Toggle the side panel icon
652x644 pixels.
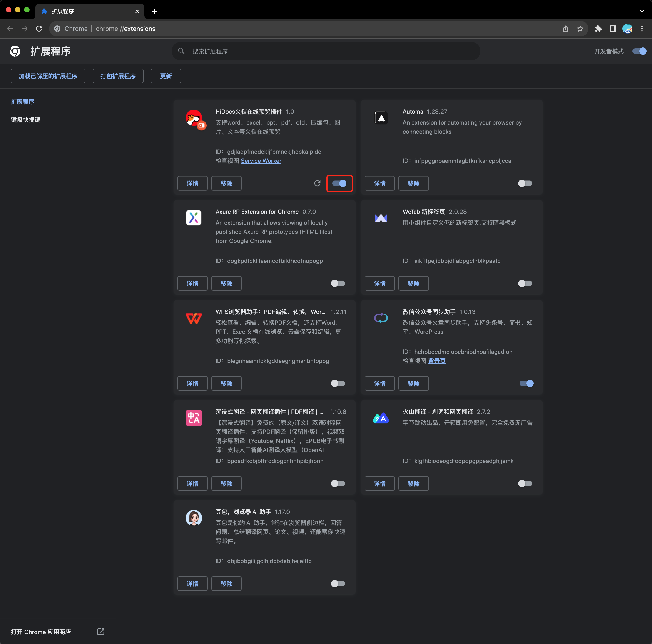613,29
